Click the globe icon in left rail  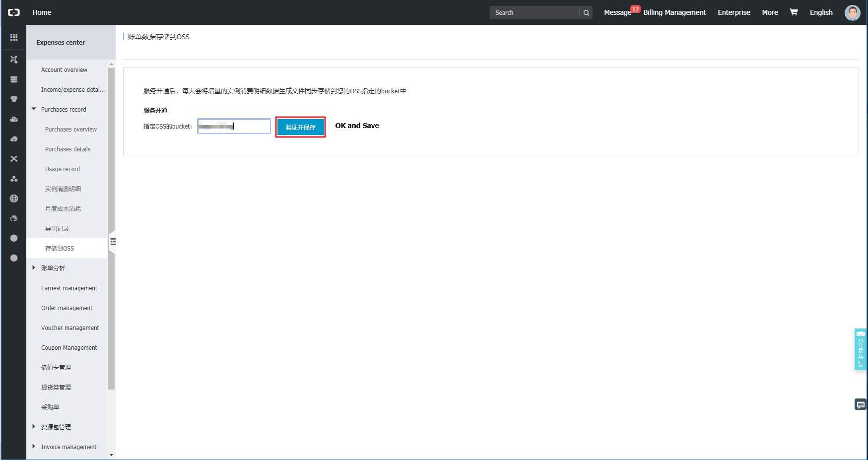click(14, 198)
